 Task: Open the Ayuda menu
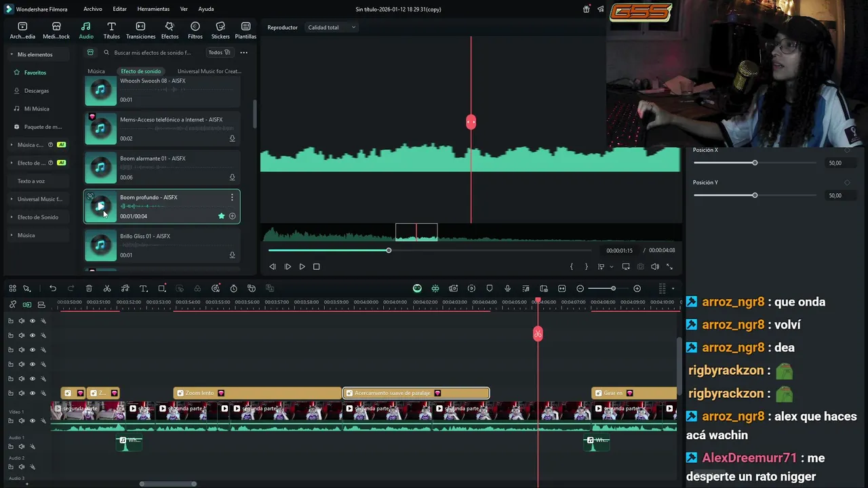(x=206, y=9)
